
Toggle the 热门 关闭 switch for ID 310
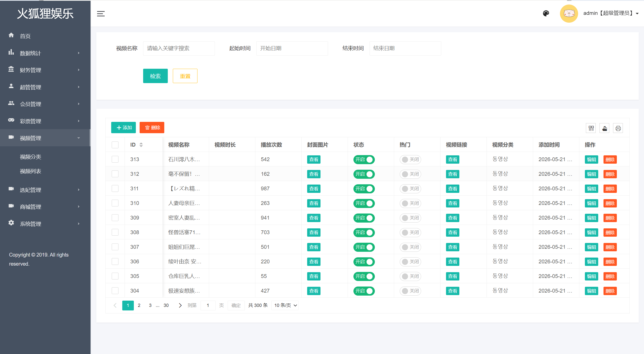(x=410, y=203)
